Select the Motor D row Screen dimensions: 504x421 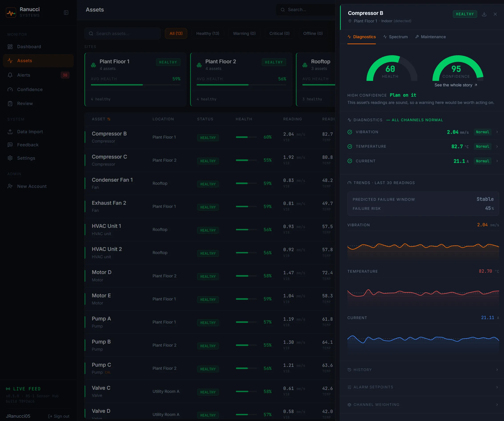point(210,276)
